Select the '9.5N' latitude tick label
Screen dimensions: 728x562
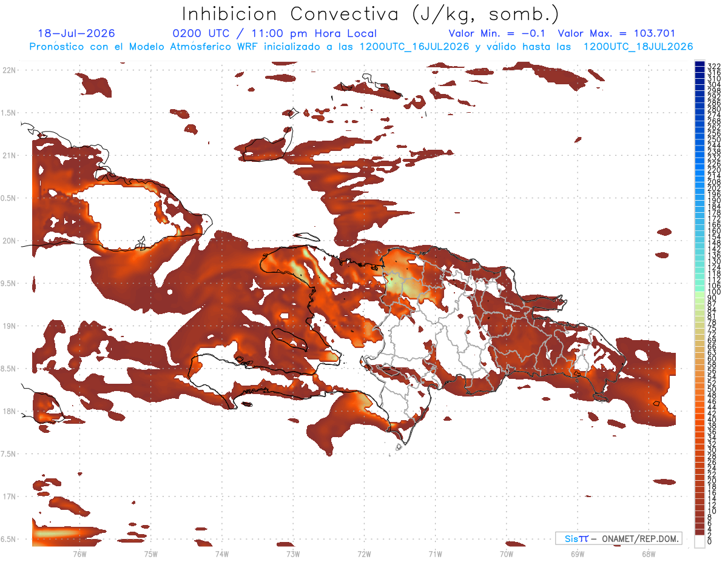9,283
